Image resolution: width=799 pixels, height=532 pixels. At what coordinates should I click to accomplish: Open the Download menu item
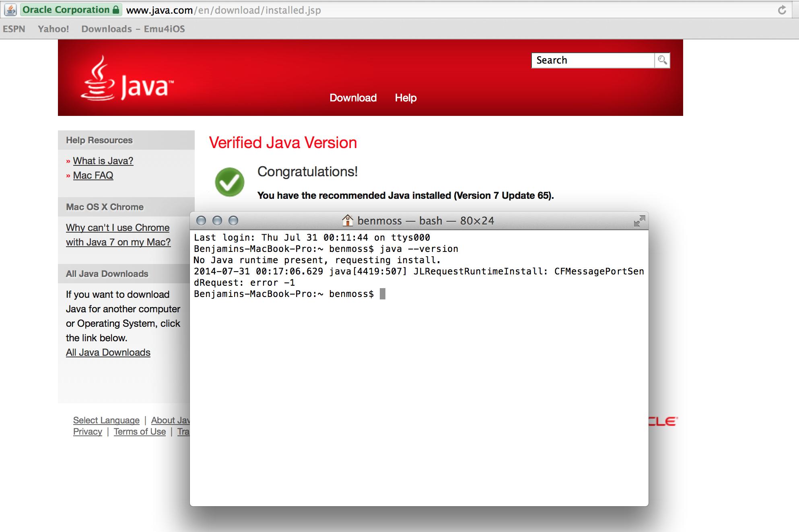(353, 98)
